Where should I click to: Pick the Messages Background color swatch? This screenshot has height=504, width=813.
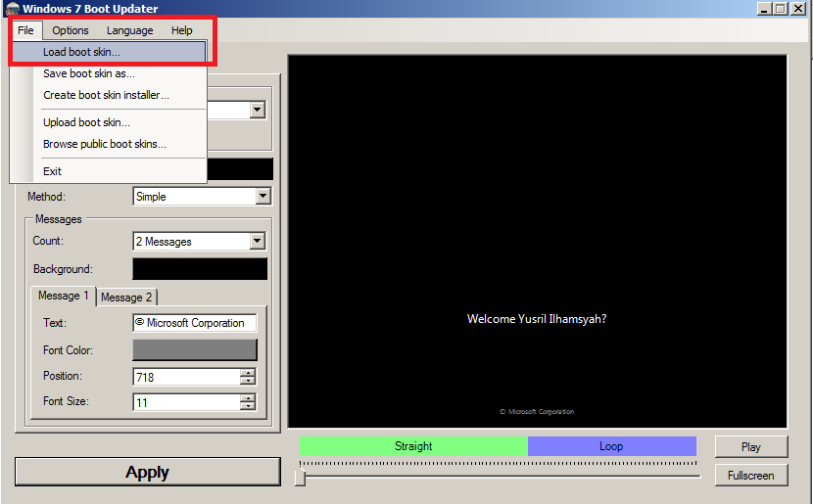[x=200, y=269]
